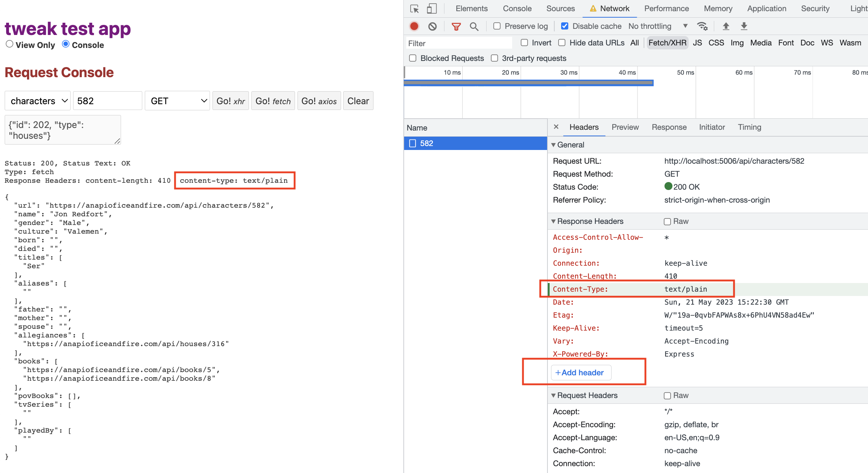Enable the Preserve log checkbox

[497, 26]
